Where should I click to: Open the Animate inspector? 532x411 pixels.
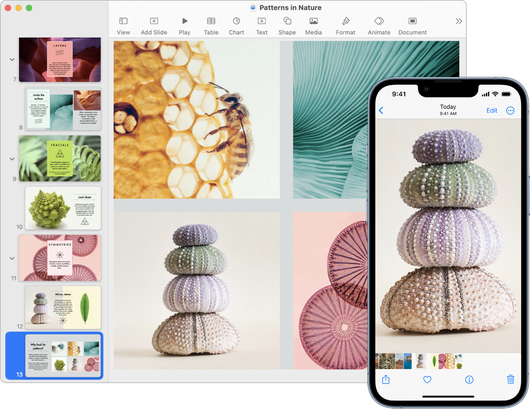379,24
